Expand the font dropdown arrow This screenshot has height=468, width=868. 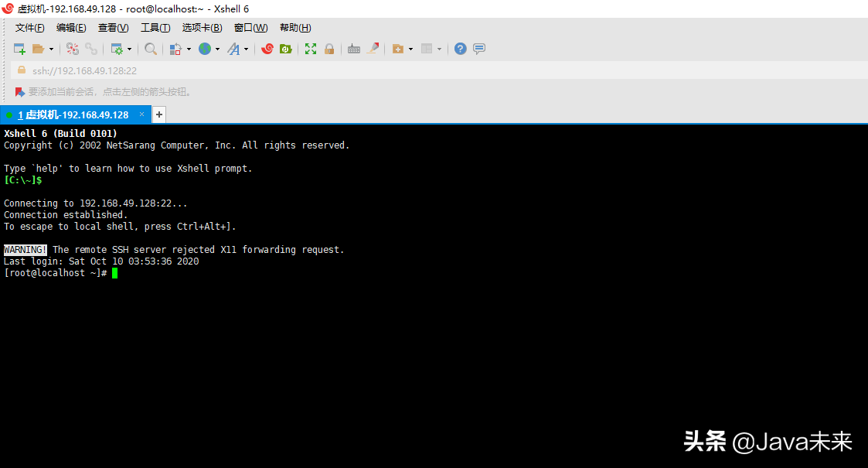pos(247,49)
